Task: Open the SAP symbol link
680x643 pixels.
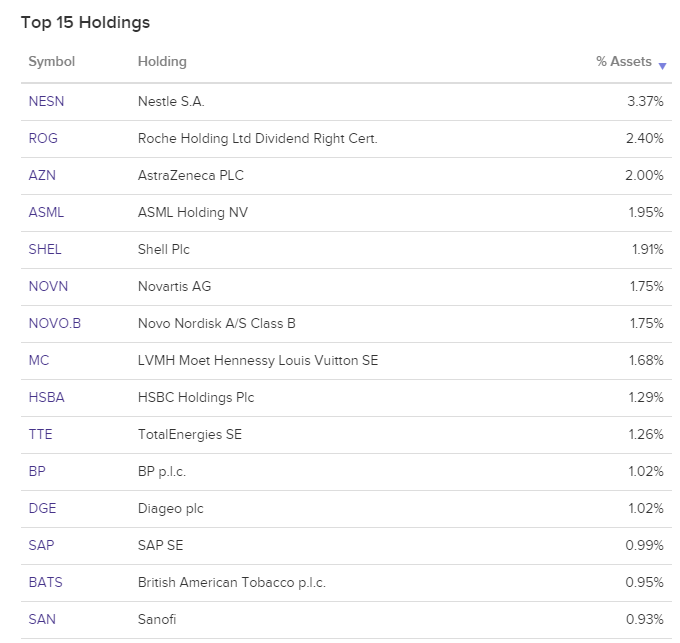Action: tap(41, 545)
